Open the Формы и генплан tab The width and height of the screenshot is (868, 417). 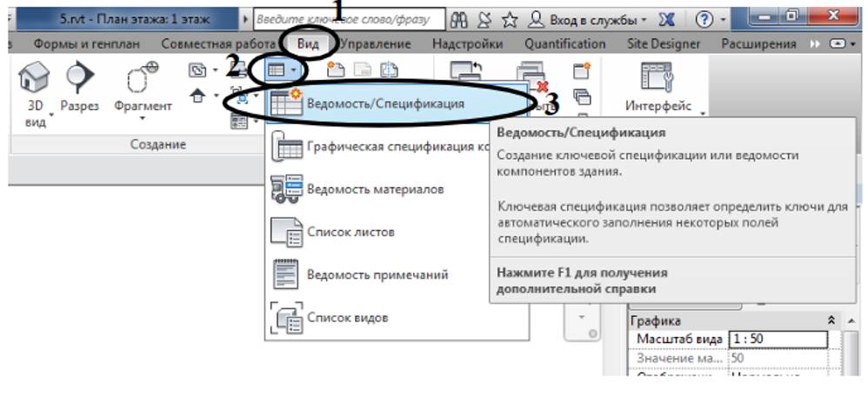point(86,44)
